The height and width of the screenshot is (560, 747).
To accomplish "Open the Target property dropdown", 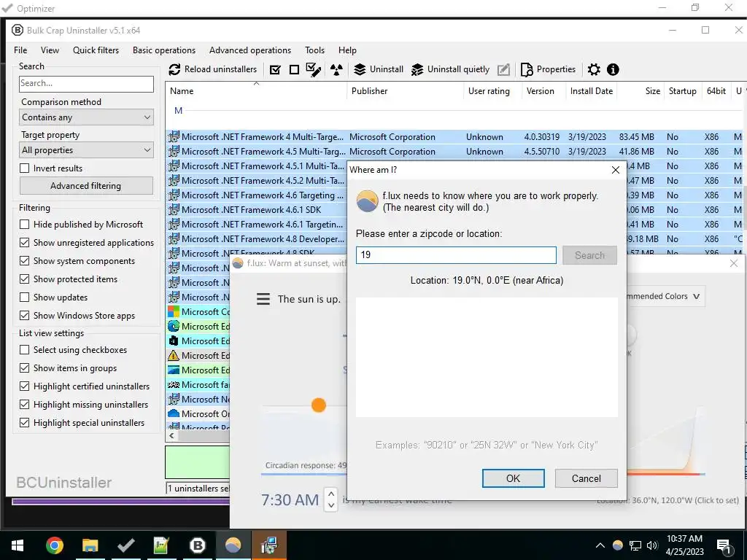I will point(86,150).
